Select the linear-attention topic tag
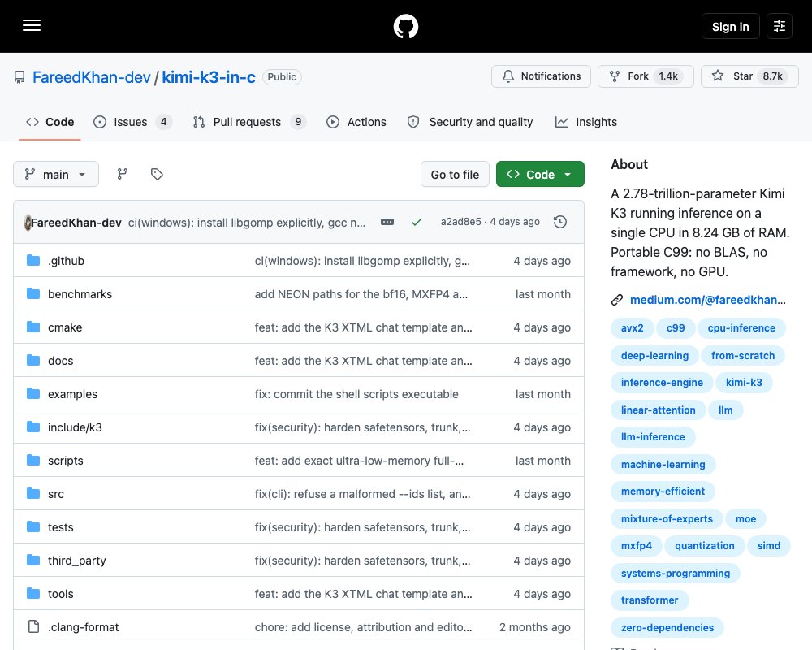The height and width of the screenshot is (650, 812). (659, 410)
